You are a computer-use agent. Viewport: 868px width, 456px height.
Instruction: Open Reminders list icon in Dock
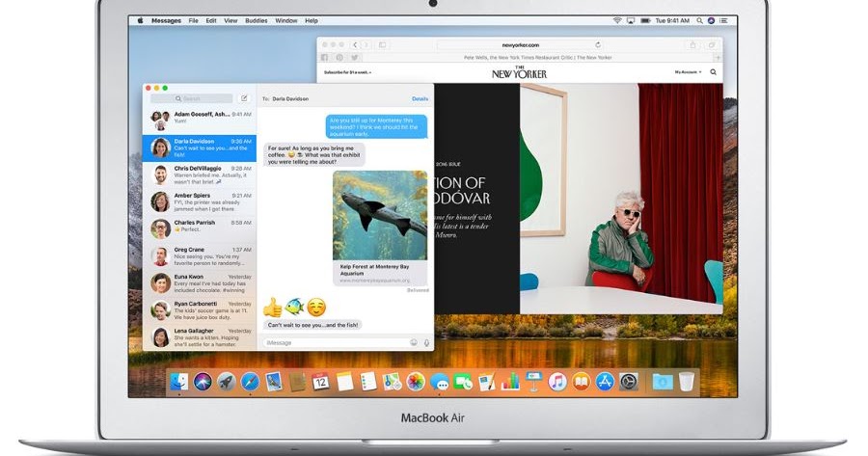click(x=368, y=382)
